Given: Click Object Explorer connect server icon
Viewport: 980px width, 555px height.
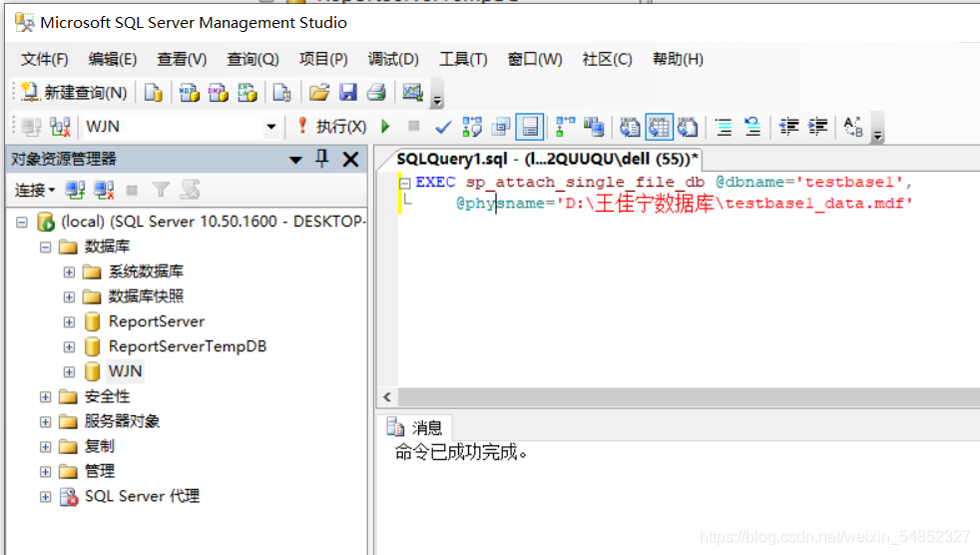Looking at the screenshot, I should [75, 190].
